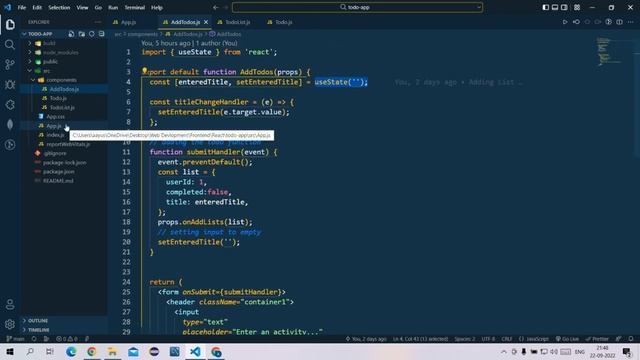This screenshot has height=360, width=640.
Task: Collapse all folders in Explorer
Action: tap(102, 34)
